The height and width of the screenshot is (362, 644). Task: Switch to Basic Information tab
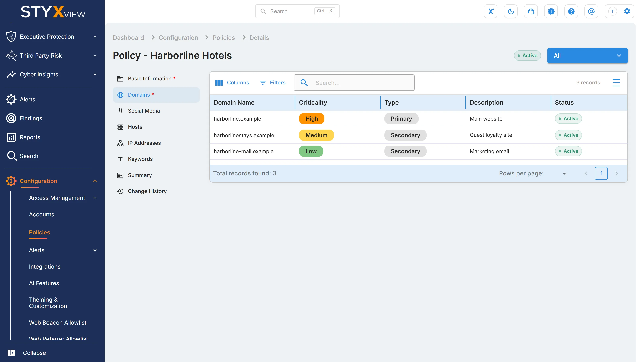pos(156,79)
